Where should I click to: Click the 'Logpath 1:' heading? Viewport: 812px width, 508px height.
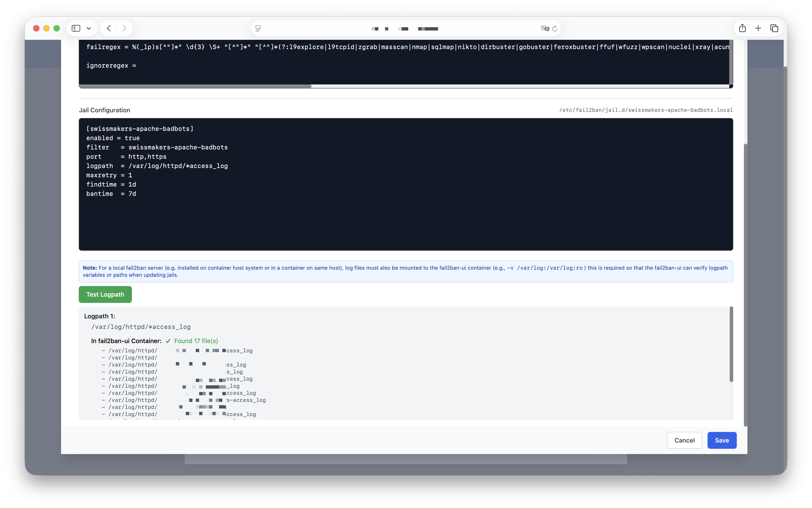[100, 316]
